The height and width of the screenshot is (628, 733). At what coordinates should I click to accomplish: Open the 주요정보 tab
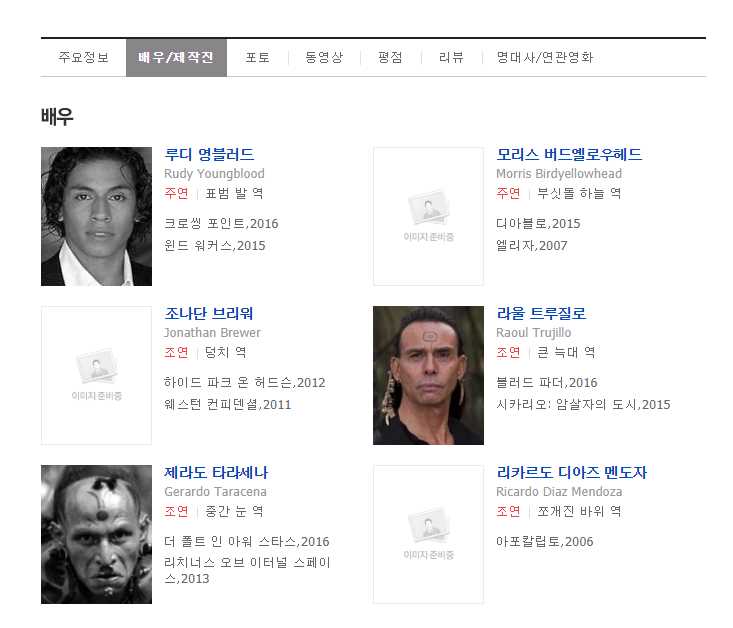(x=83, y=58)
